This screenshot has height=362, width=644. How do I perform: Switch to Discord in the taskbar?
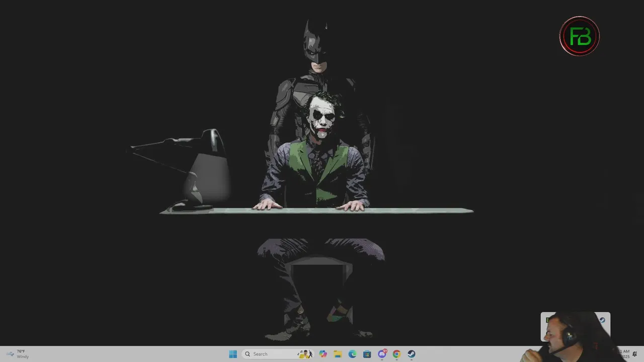point(382,354)
